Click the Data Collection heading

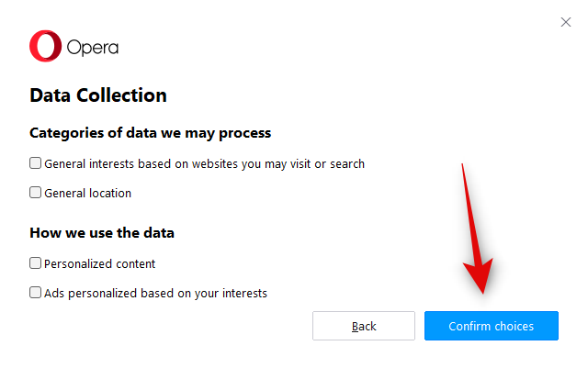point(98,95)
